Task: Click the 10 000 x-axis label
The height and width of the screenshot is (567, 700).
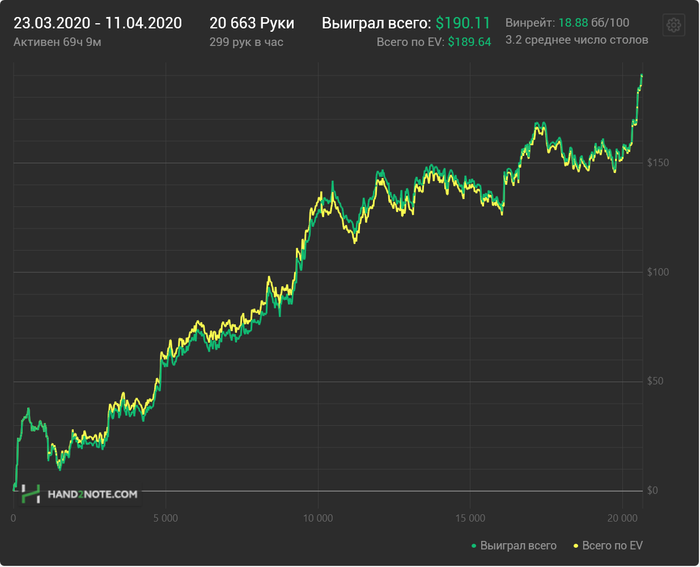Action: (x=318, y=518)
